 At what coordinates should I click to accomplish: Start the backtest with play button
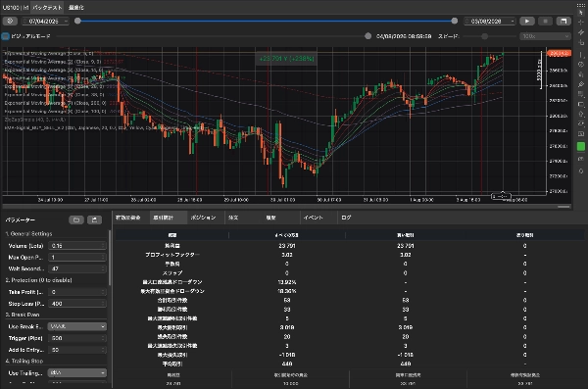point(527,21)
